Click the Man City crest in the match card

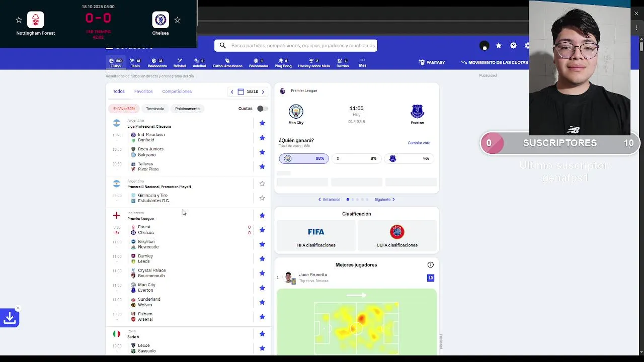tap(296, 111)
